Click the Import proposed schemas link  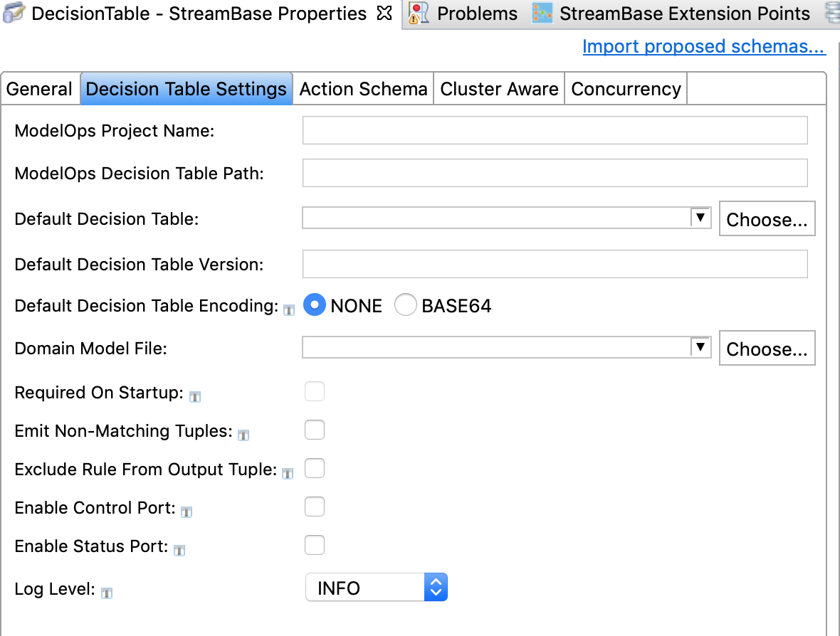click(x=703, y=47)
